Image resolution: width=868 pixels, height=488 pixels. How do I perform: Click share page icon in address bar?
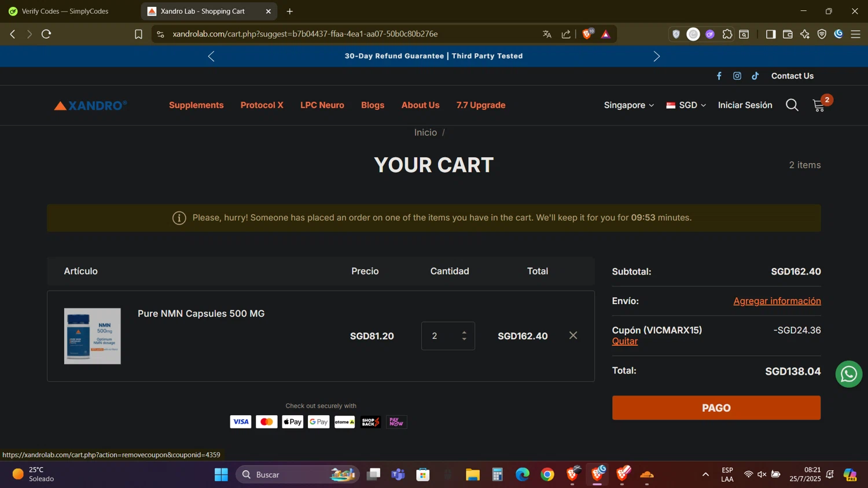coord(566,34)
